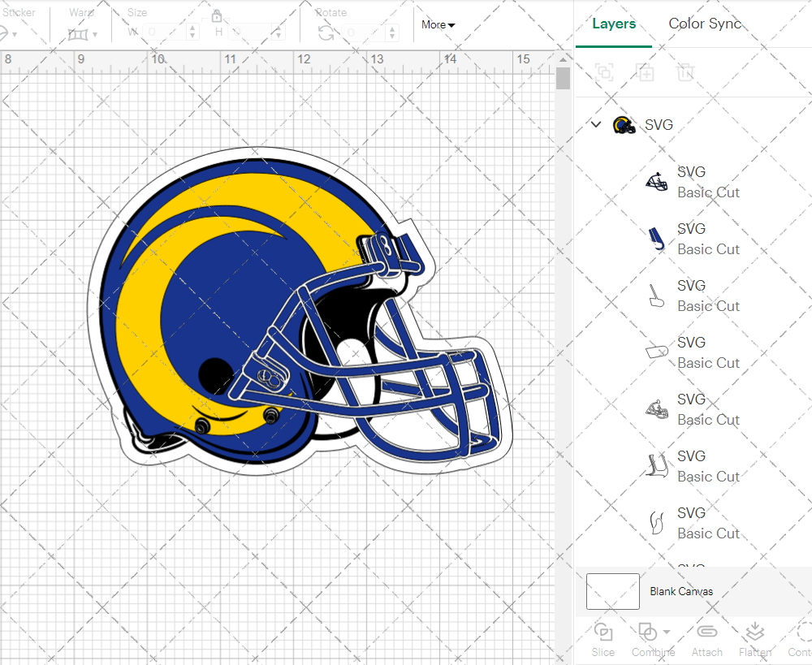Click the Duplicate layer icon
Screen dimensions: 812x665
(646, 72)
